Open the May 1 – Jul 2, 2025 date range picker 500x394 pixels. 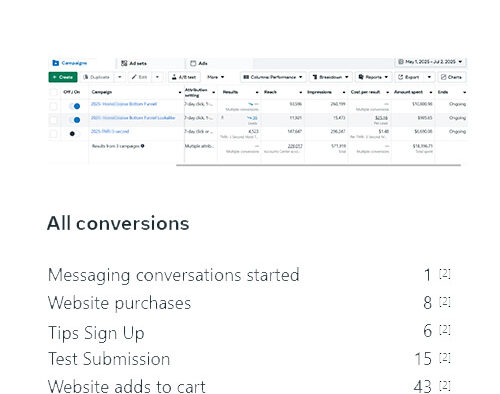coord(430,62)
